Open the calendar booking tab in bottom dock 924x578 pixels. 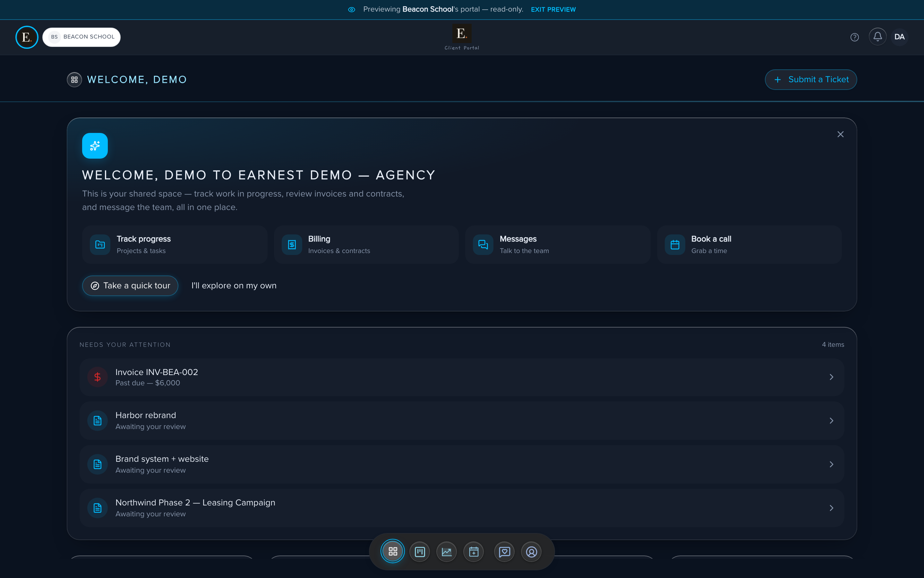[474, 552]
